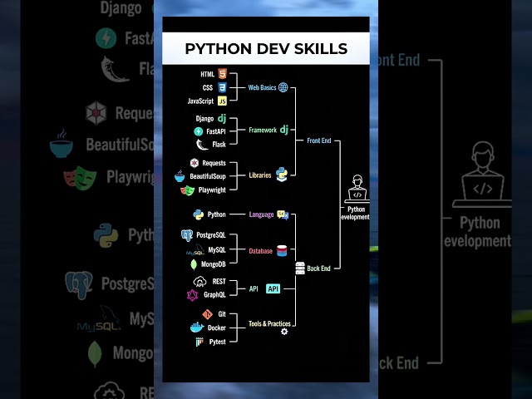This screenshot has height=399, width=532.
Task: Click the translation icon next to Language
Action: [x=283, y=214]
